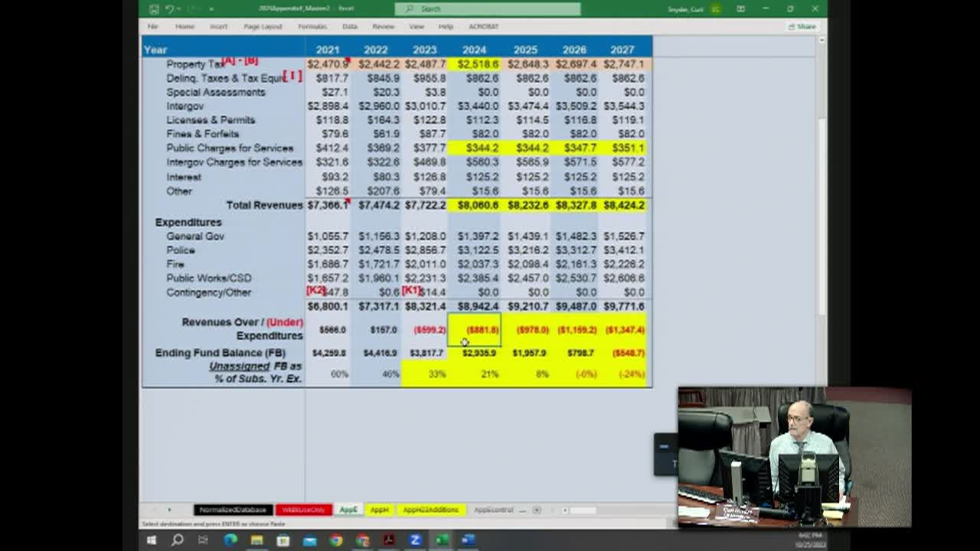This screenshot has width=980, height=551.
Task: Switch to the yellow AppH sheet tab
Action: tap(380, 510)
